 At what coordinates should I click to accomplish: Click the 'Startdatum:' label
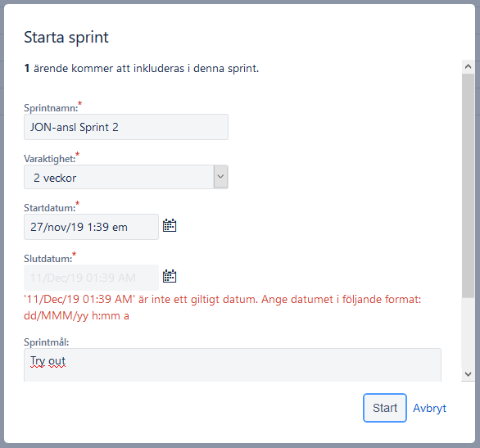[50, 208]
